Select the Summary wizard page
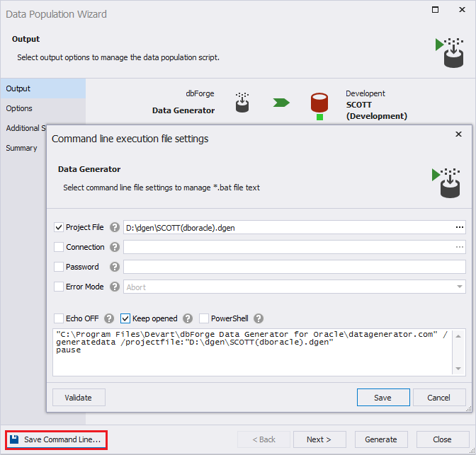The image size is (476, 455). click(23, 148)
